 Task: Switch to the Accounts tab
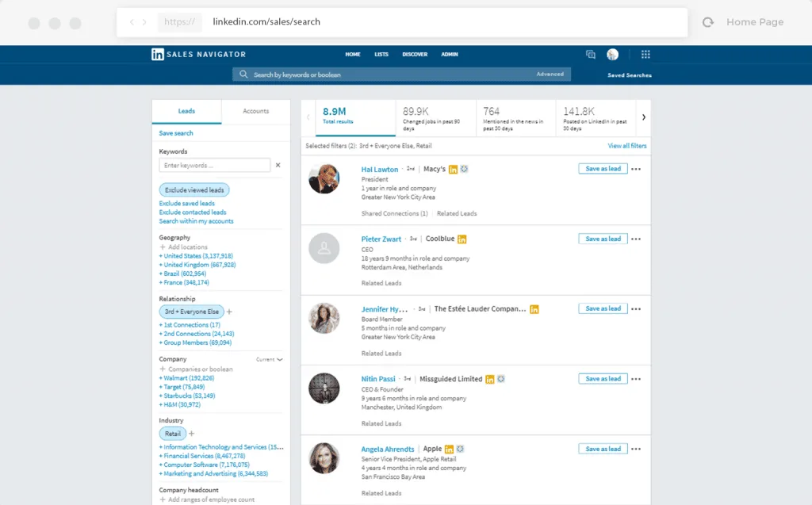click(x=256, y=111)
